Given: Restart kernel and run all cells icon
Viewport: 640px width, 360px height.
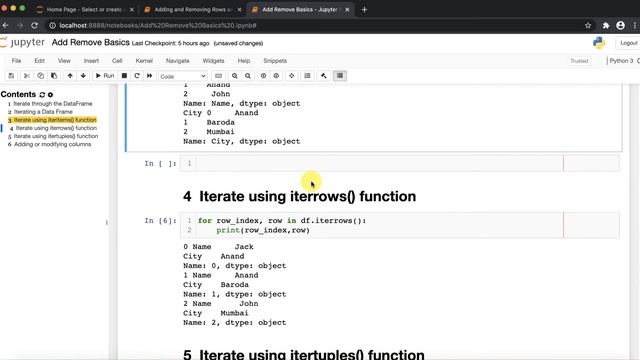Looking at the screenshot, I should pyautogui.click(x=149, y=76).
